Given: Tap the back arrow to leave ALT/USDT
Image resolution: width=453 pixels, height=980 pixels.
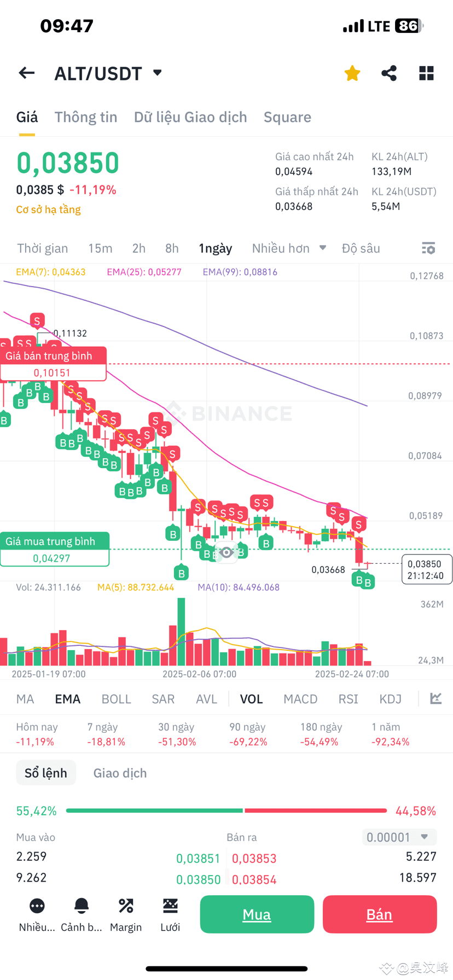Looking at the screenshot, I should pyautogui.click(x=26, y=73).
